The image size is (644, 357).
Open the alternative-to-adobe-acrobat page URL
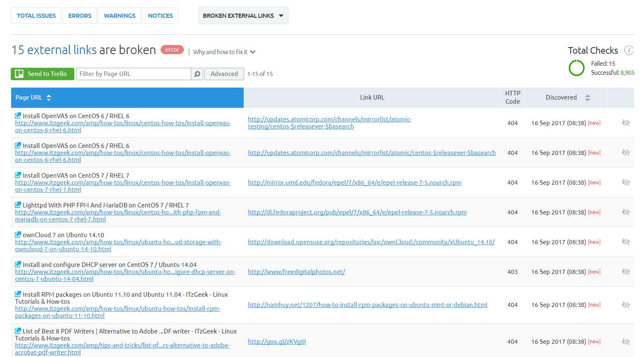click(x=122, y=349)
